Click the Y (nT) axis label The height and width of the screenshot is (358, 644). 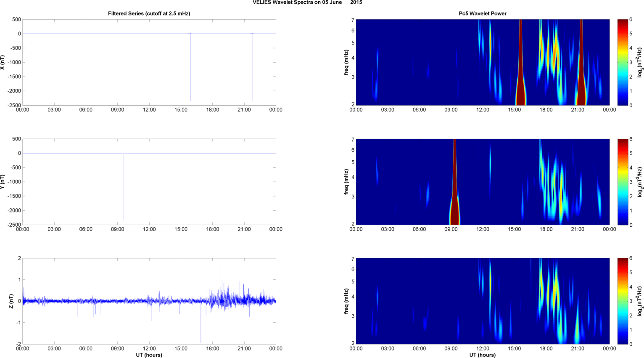pos(3,182)
